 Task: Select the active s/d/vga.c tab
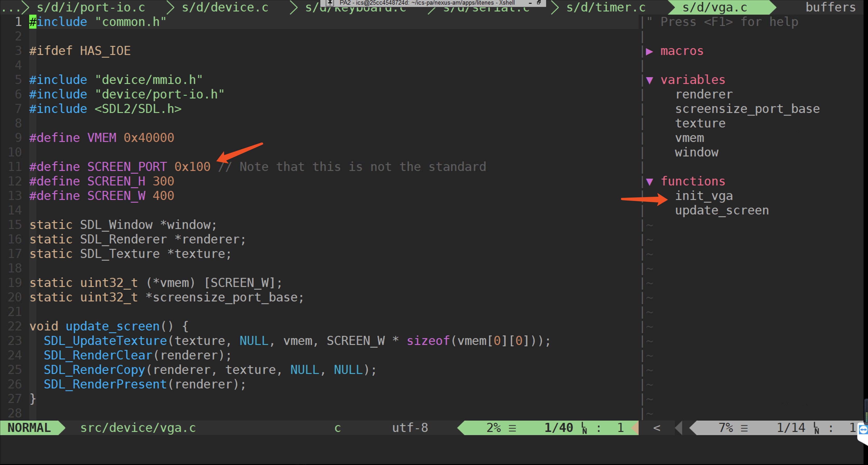tap(715, 8)
